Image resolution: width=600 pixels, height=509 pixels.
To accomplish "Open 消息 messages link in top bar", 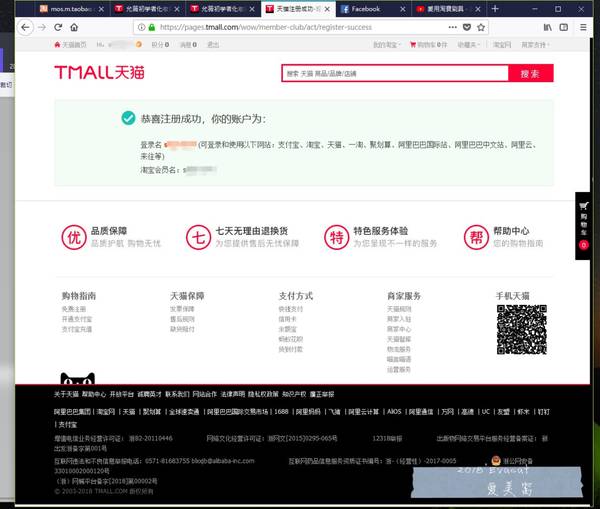I will point(188,45).
